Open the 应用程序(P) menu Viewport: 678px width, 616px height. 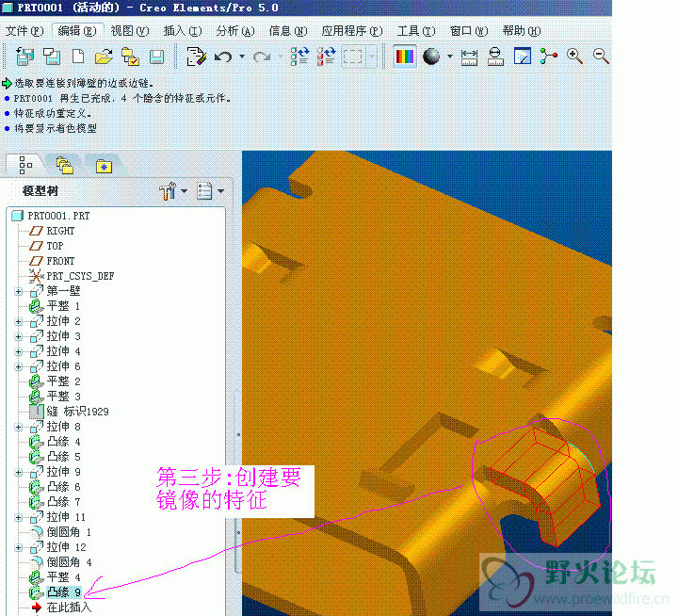tap(352, 31)
